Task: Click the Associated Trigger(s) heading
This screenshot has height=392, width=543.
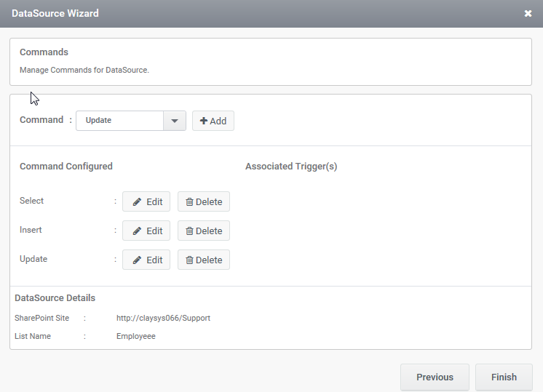Action: [x=291, y=167]
